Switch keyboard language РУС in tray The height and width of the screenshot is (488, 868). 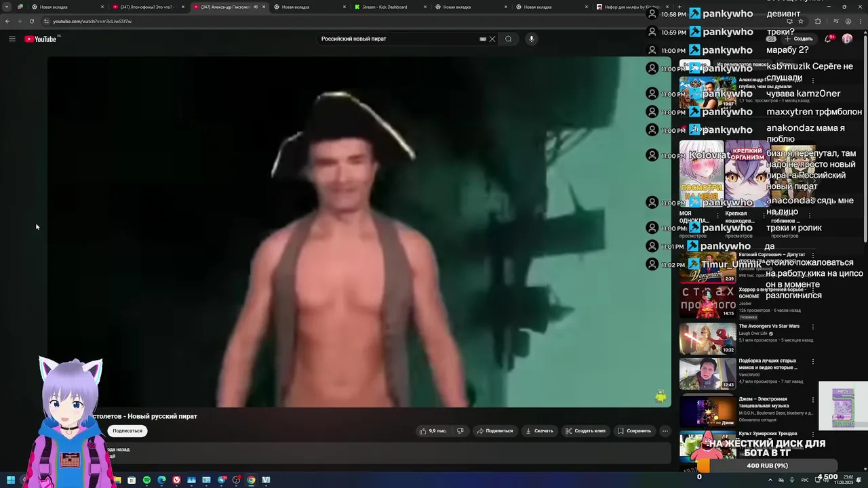[805, 480]
